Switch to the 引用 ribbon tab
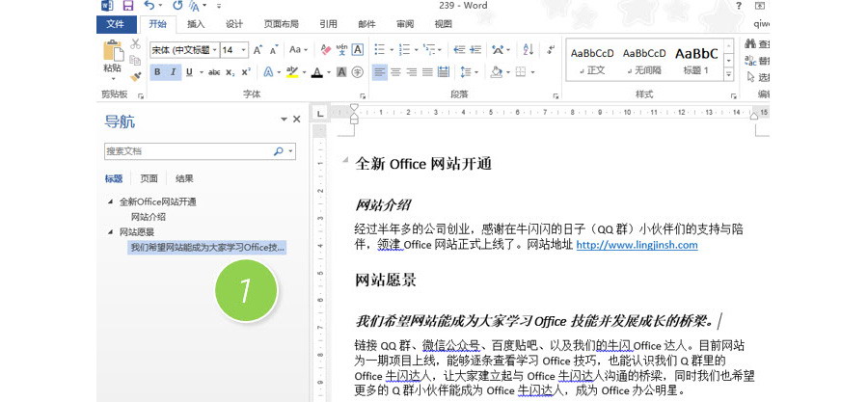 328,24
